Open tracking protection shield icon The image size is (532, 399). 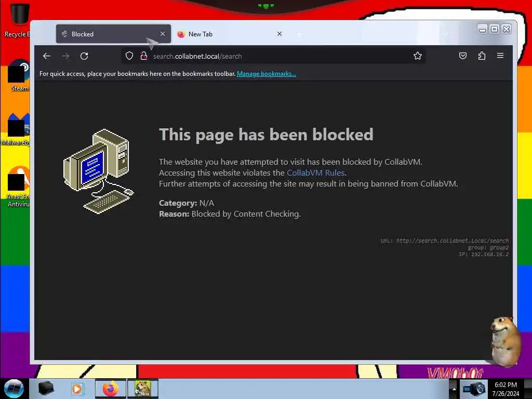(129, 56)
